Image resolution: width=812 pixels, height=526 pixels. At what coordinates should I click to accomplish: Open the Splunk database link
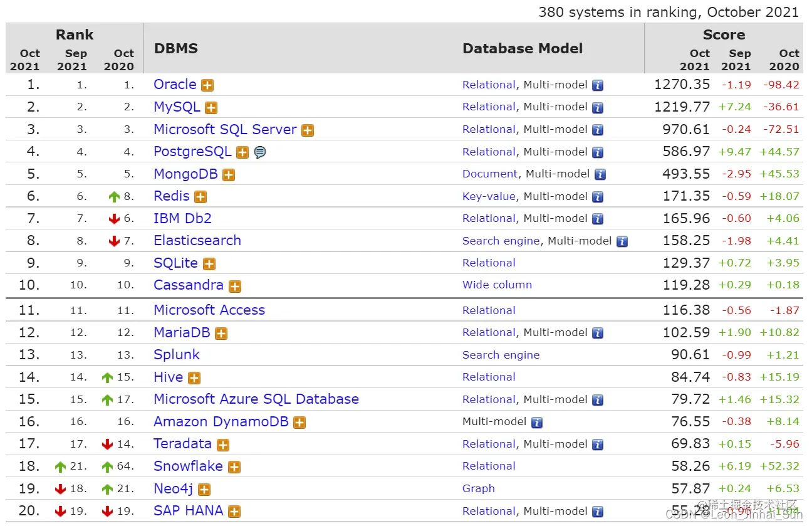point(177,354)
